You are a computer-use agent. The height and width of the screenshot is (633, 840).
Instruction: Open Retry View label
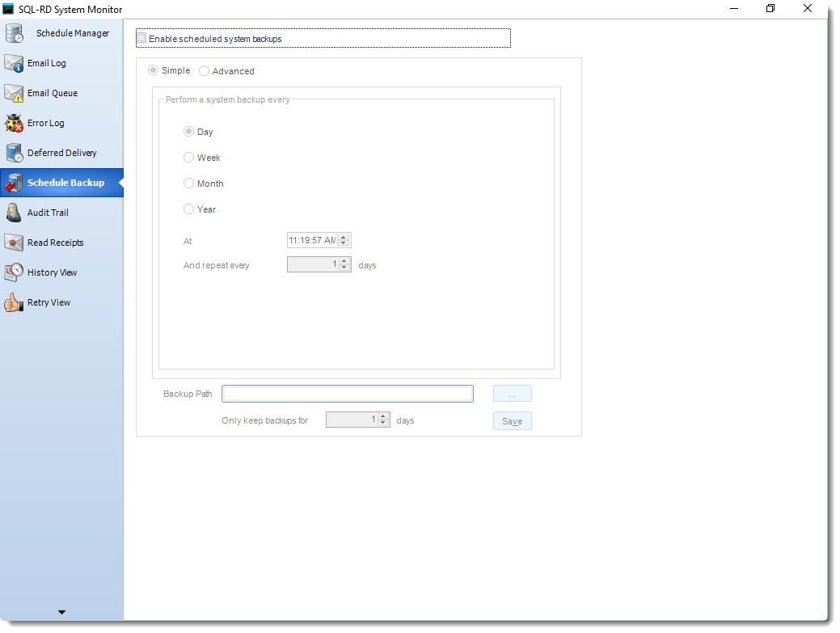coord(49,302)
